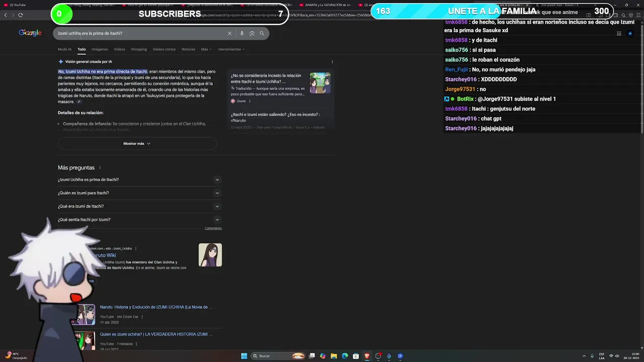644x362 pixels.
Task: Click 'Mostrar más' to expand AI overview
Action: [x=137, y=143]
